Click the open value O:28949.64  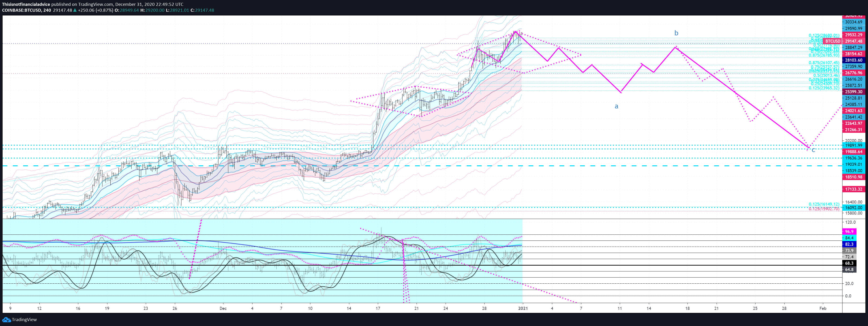click(127, 10)
